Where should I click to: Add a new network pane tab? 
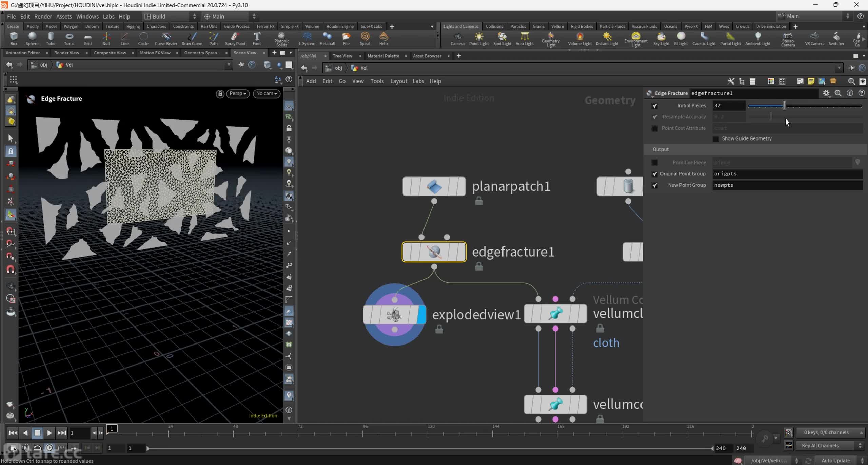[459, 56]
